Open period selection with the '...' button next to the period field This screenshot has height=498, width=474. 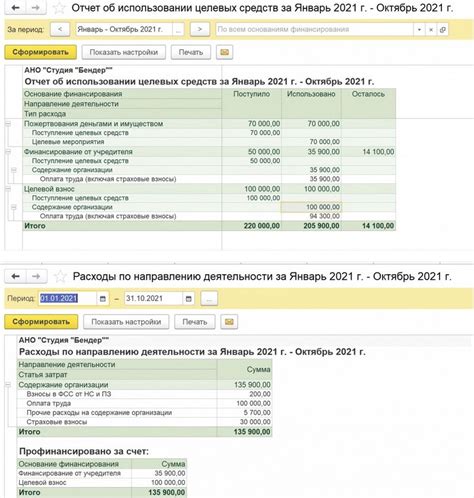(x=178, y=30)
